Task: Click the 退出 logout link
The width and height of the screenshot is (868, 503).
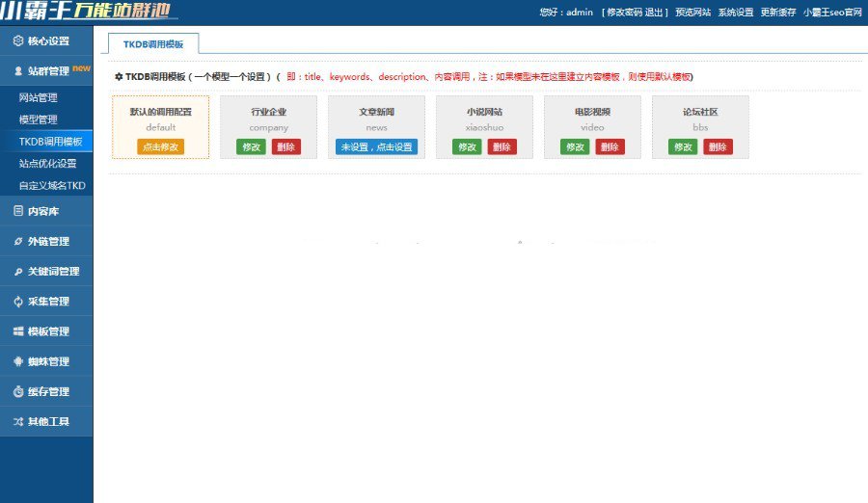Action: click(654, 13)
